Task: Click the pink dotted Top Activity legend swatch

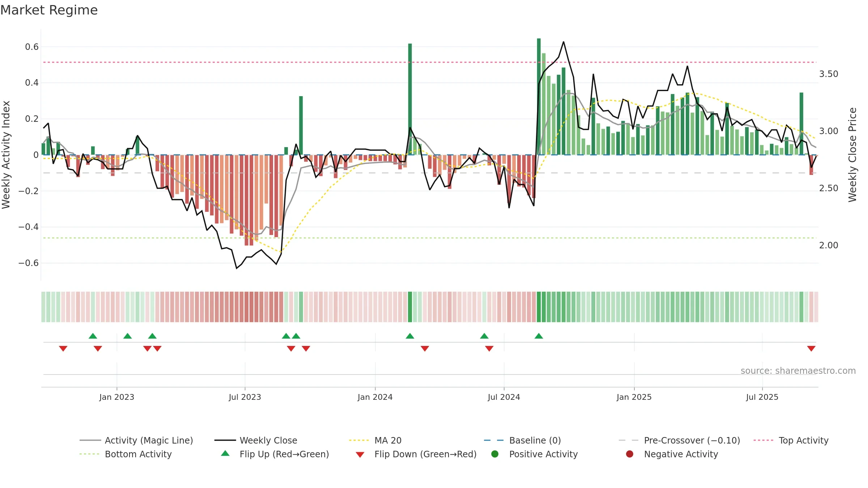Action: tap(763, 440)
